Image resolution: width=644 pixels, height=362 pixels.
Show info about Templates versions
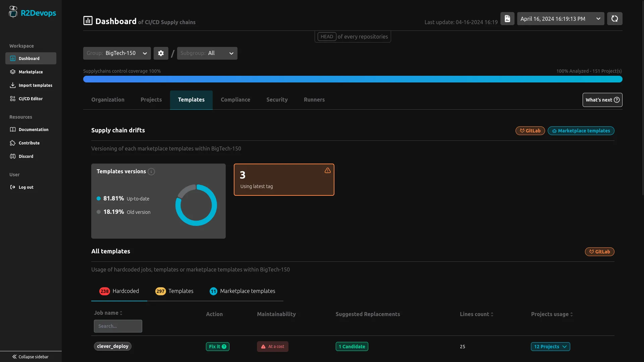[151, 172]
